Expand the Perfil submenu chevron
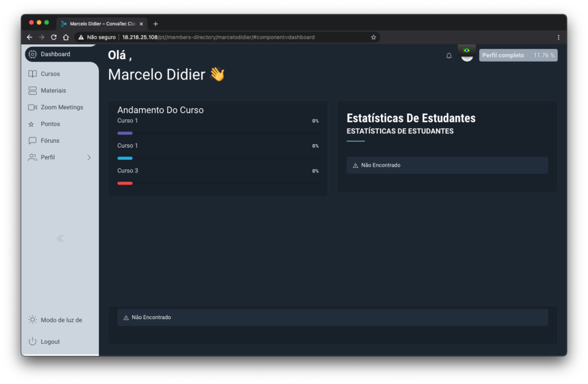Screen dimensions: 588x384 pos(89,157)
